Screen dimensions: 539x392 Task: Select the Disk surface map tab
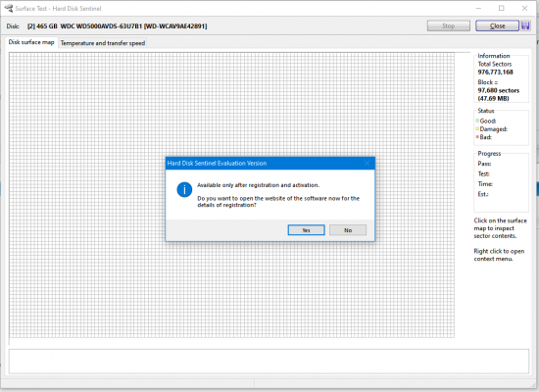tap(31, 42)
